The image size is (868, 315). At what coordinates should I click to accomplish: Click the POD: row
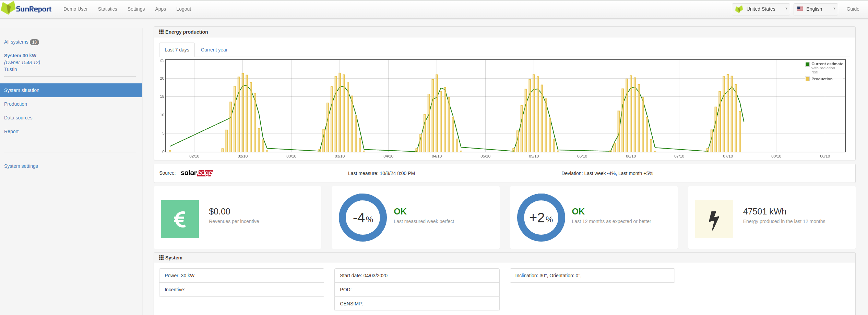[417, 290]
